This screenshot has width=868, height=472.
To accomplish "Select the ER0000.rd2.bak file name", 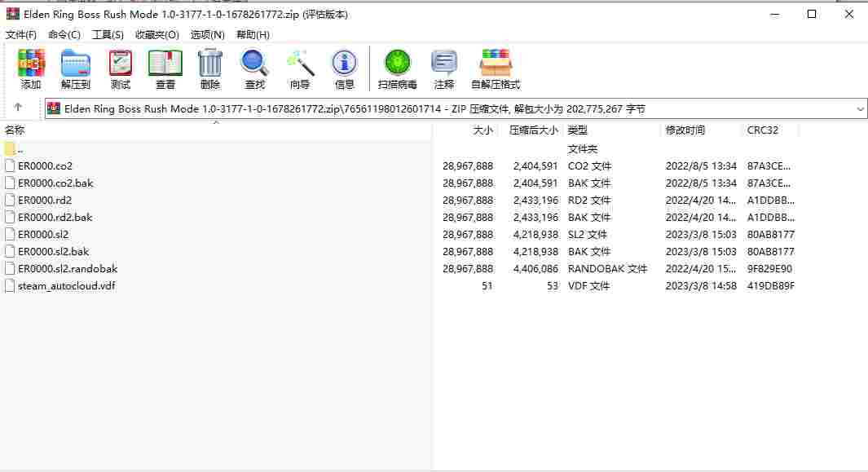I will point(55,217).
